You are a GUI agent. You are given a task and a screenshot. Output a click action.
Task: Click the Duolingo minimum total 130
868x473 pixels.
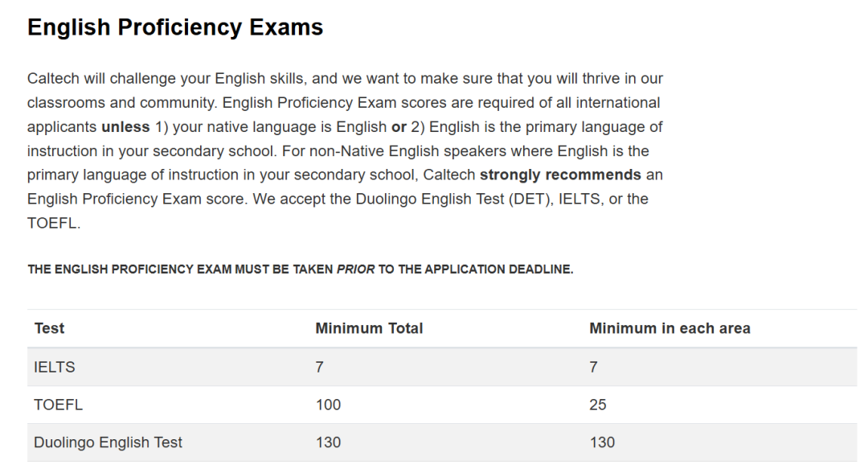(328, 442)
